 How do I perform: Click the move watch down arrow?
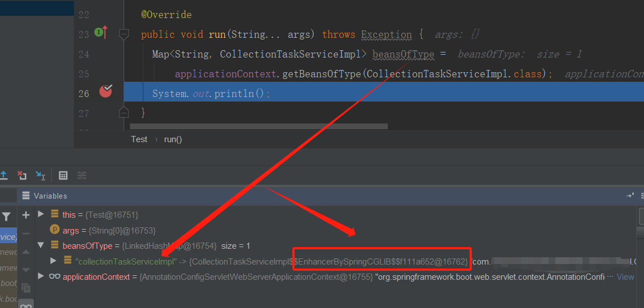[26, 270]
